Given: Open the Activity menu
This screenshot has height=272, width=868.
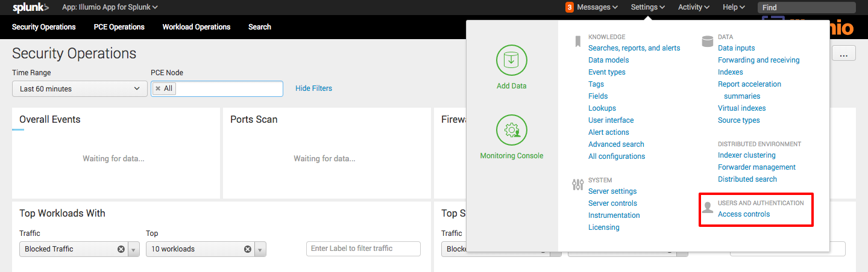Looking at the screenshot, I should tap(693, 7).
